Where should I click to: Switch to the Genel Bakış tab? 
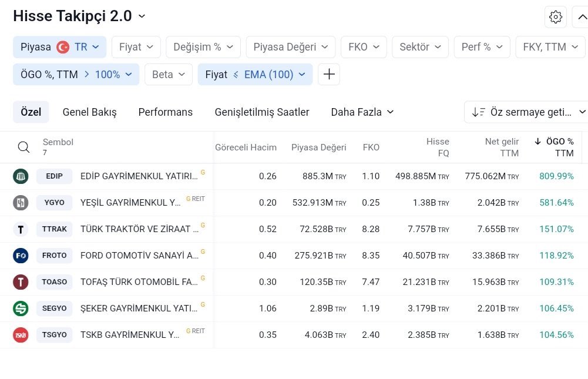[x=90, y=112]
